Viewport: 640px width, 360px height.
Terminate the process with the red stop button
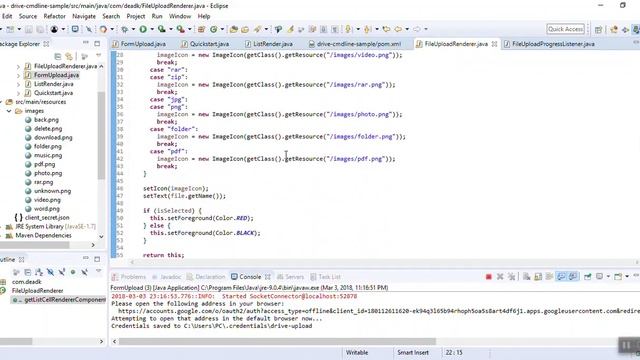pos(489,277)
